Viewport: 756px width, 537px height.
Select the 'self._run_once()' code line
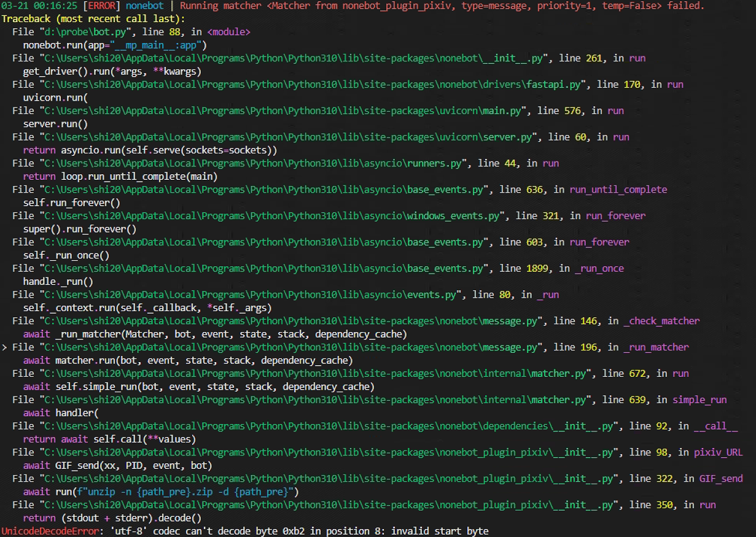66,255
